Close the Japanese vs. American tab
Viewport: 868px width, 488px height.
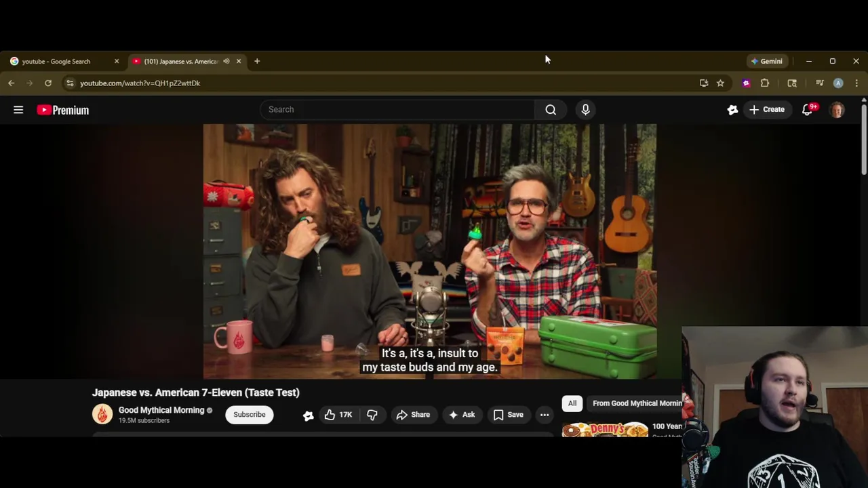pos(239,61)
